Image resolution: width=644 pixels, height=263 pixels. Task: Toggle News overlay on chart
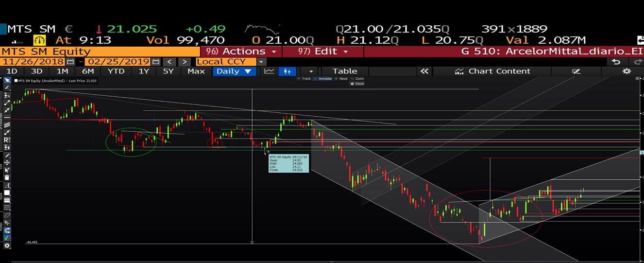click(x=341, y=78)
